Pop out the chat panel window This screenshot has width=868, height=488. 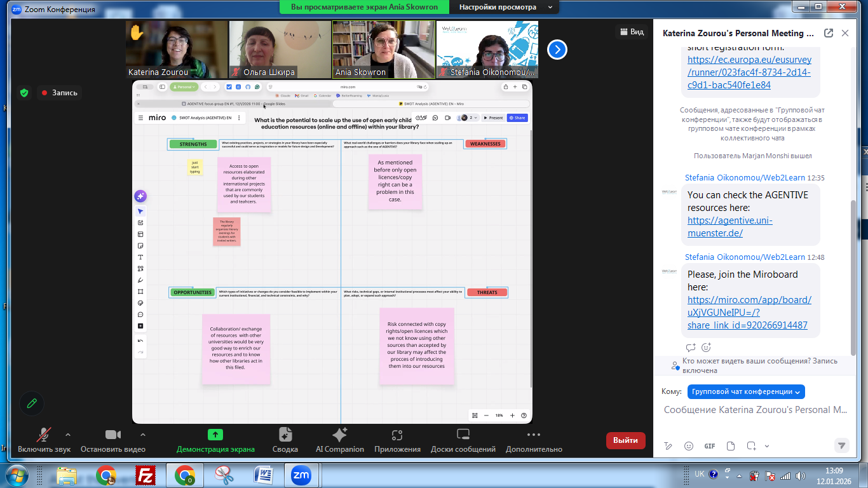point(828,33)
